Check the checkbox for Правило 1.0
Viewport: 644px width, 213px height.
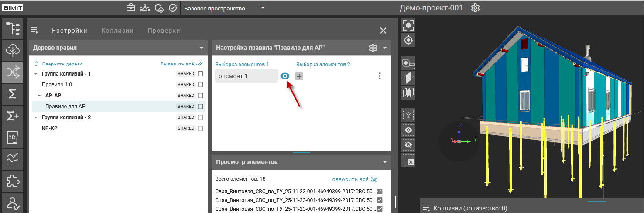(200, 85)
